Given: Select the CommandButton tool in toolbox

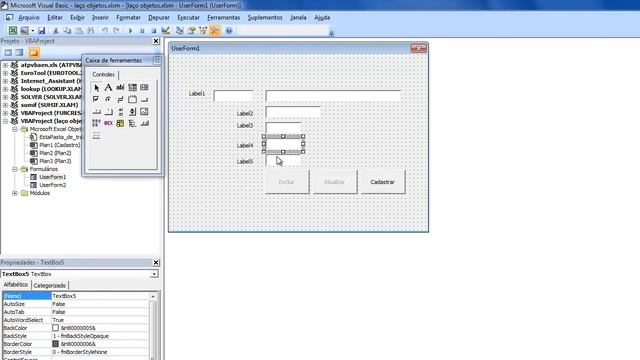Looking at the screenshot, I should tap(144, 99).
